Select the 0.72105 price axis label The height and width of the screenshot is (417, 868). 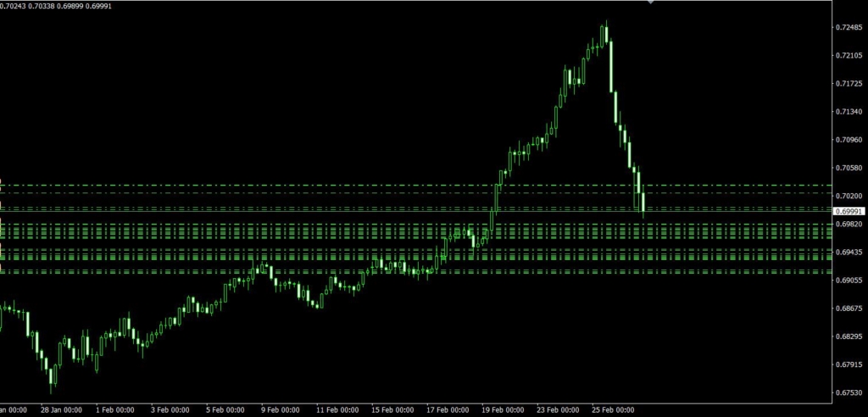tap(849, 55)
